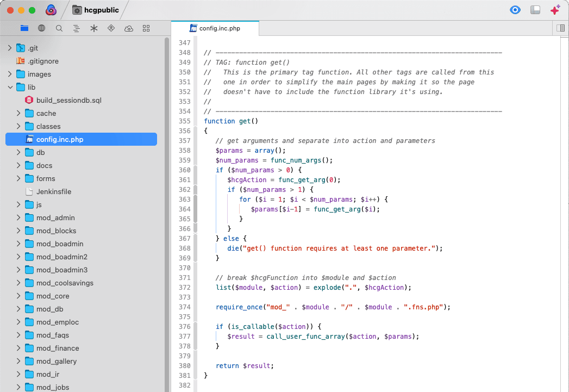Fold the is_callable block at line 376

point(196,327)
